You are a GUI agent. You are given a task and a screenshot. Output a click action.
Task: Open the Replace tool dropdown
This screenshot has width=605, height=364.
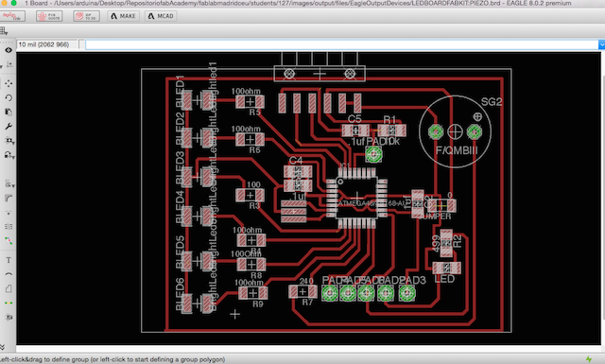[x=9, y=141]
